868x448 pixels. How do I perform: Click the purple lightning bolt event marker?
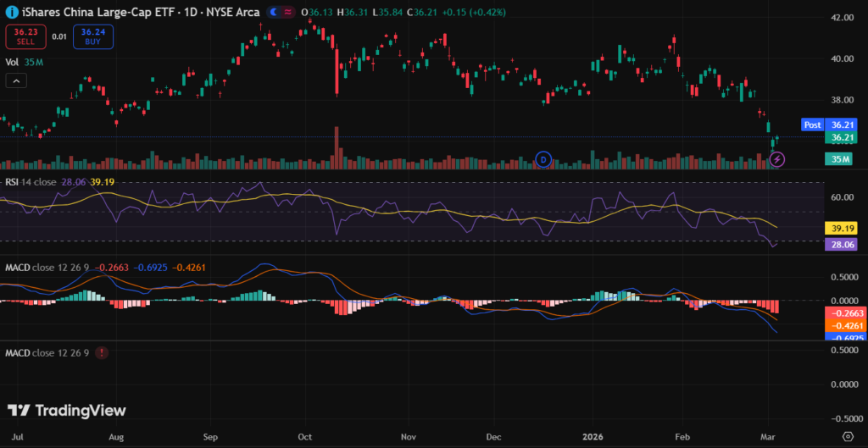pos(779,158)
